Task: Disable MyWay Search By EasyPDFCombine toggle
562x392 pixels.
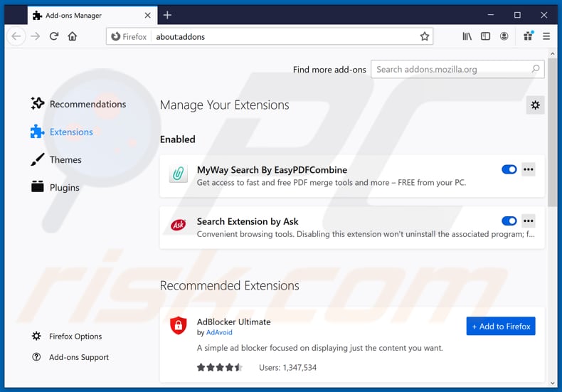Action: [509, 169]
